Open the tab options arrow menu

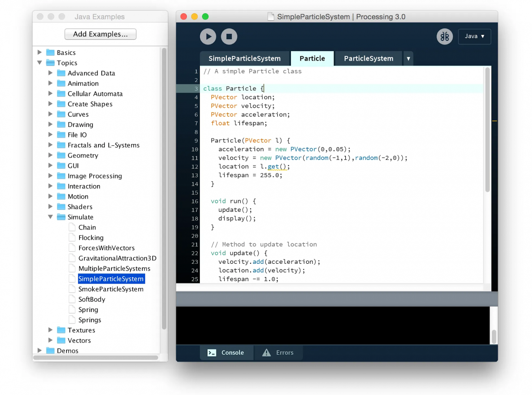408,59
